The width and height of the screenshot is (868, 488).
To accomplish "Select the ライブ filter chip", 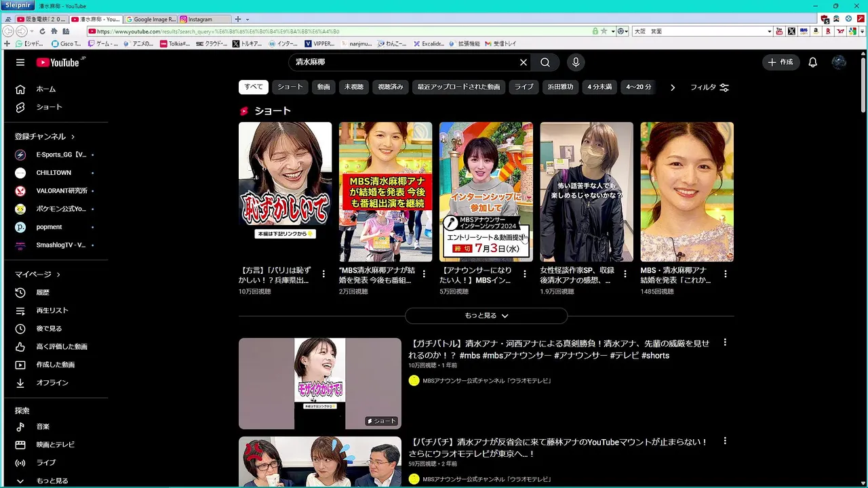I will (524, 87).
